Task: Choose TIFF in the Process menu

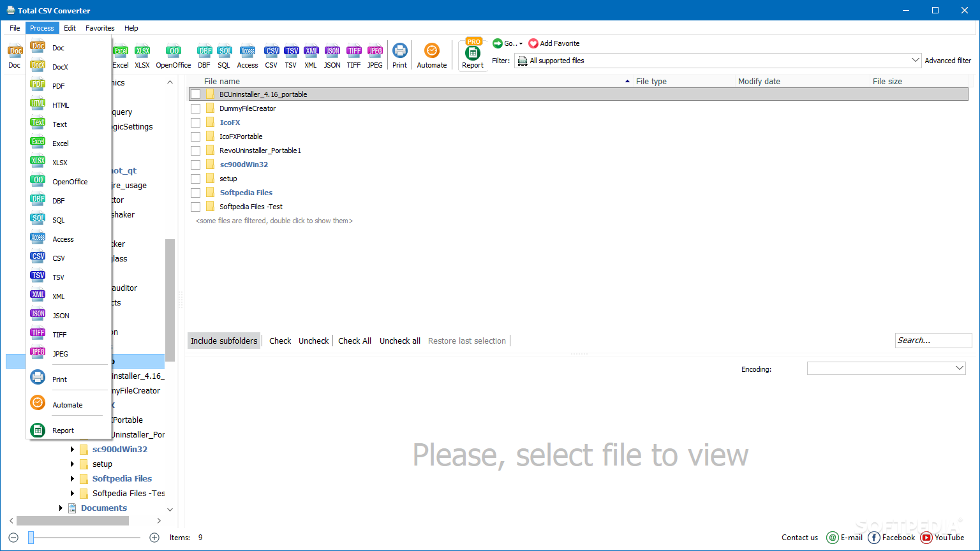Action: [x=69, y=335]
